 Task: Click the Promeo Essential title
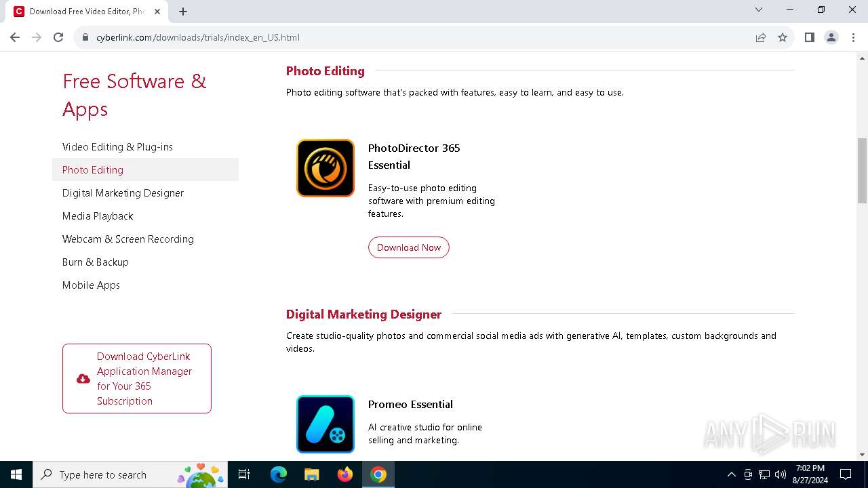click(x=410, y=405)
